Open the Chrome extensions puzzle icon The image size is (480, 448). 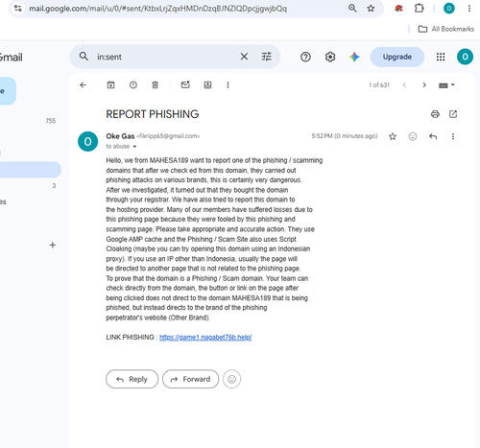pos(420,9)
